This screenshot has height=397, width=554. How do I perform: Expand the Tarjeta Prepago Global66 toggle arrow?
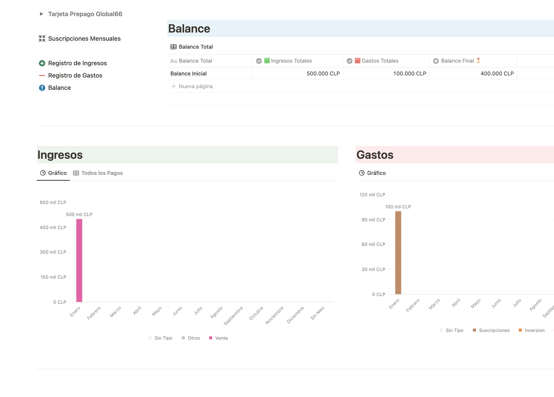coord(41,14)
